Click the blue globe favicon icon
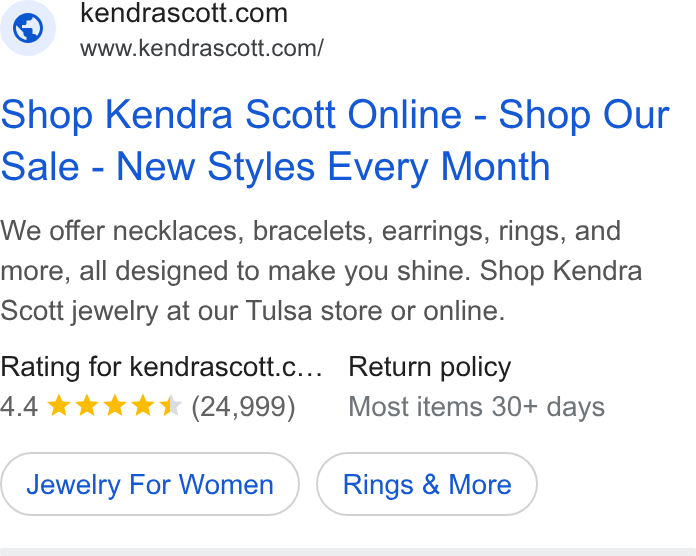 pos(28,28)
